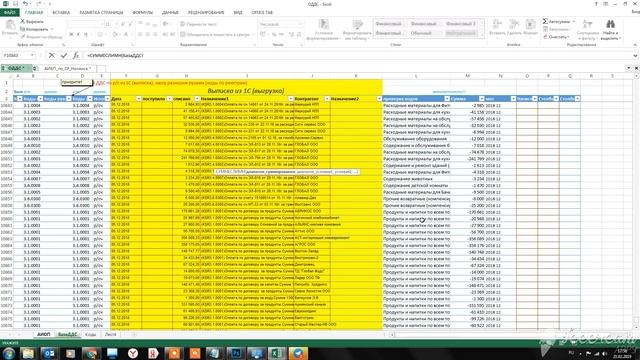Click inside the formula bar text
The height and width of the screenshot is (360, 640).
coord(116,55)
